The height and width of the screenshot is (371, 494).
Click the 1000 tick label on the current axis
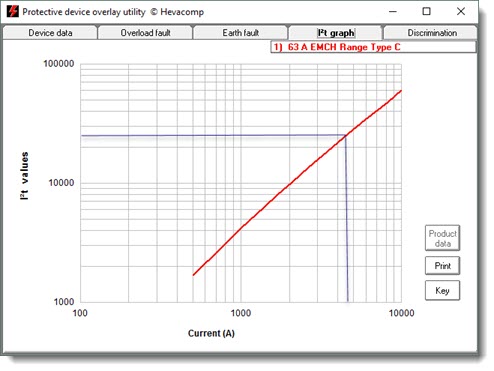241,313
